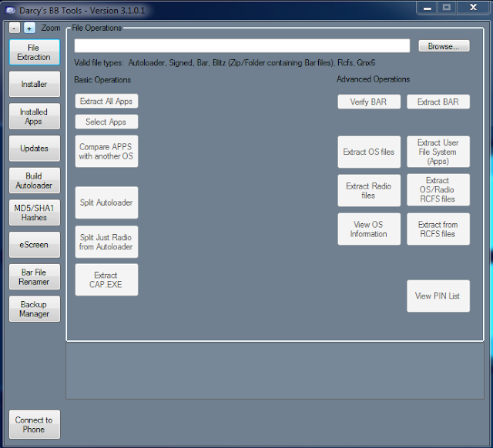Click Extract All Apps button
This screenshot has width=493, height=448.
[106, 101]
